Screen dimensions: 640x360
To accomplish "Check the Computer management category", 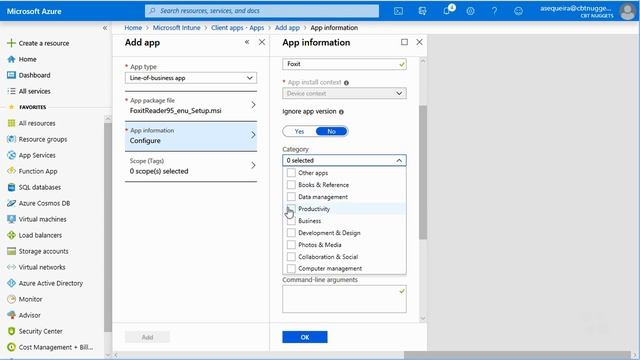I will click(291, 269).
